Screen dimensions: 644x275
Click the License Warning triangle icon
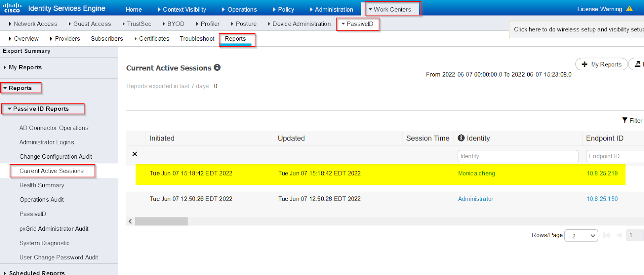tap(630, 9)
